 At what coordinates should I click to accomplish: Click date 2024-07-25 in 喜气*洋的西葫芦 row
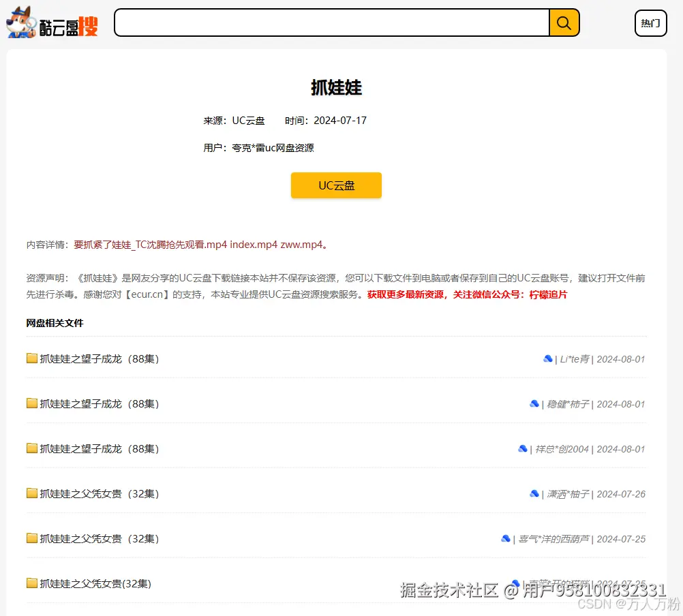(x=621, y=539)
